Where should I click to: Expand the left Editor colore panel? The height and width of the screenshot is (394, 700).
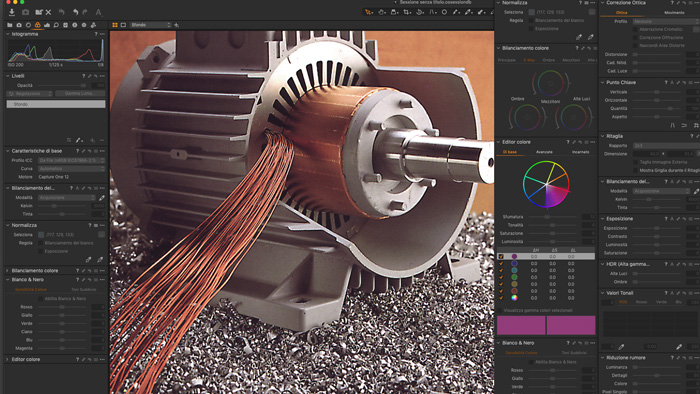pyautogui.click(x=8, y=359)
